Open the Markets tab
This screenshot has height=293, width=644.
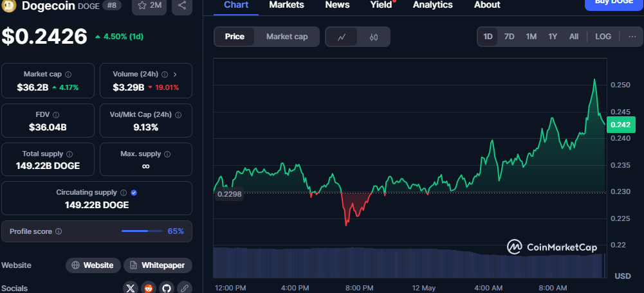286,5
